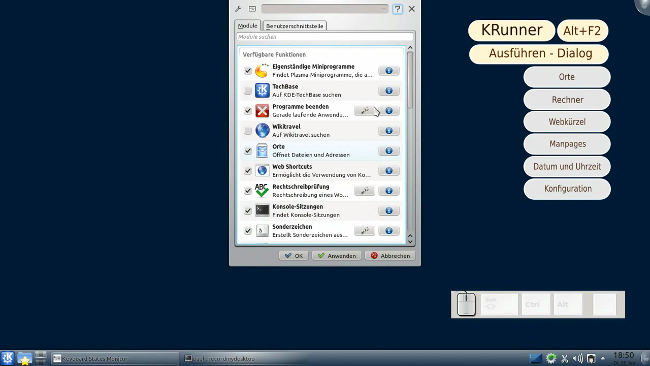Click the Eigenständige Miniprogramme plasma icon
650x366 pixels.
[x=262, y=71]
